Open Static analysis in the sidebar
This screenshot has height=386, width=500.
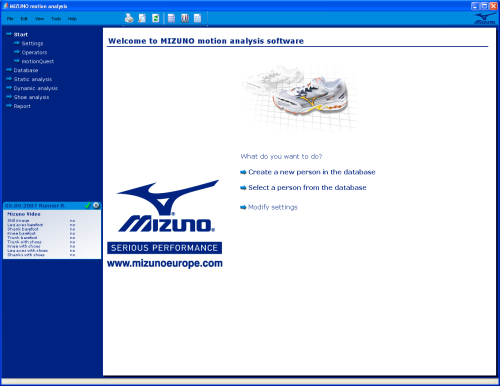(33, 79)
